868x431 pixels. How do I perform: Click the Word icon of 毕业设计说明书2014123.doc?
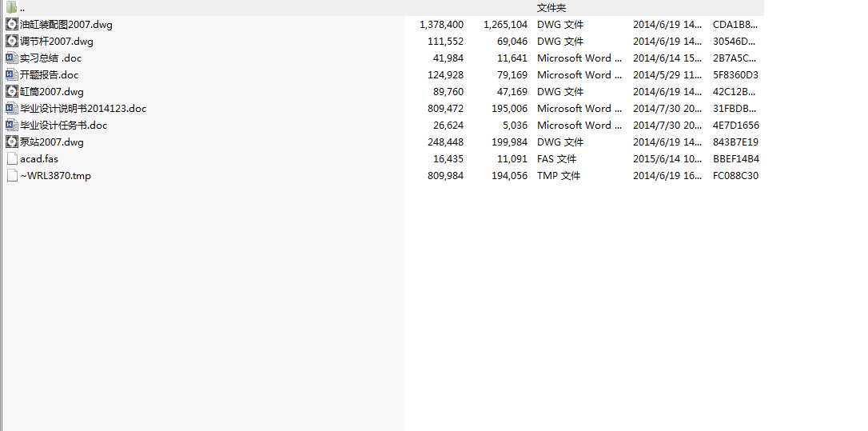(x=11, y=108)
